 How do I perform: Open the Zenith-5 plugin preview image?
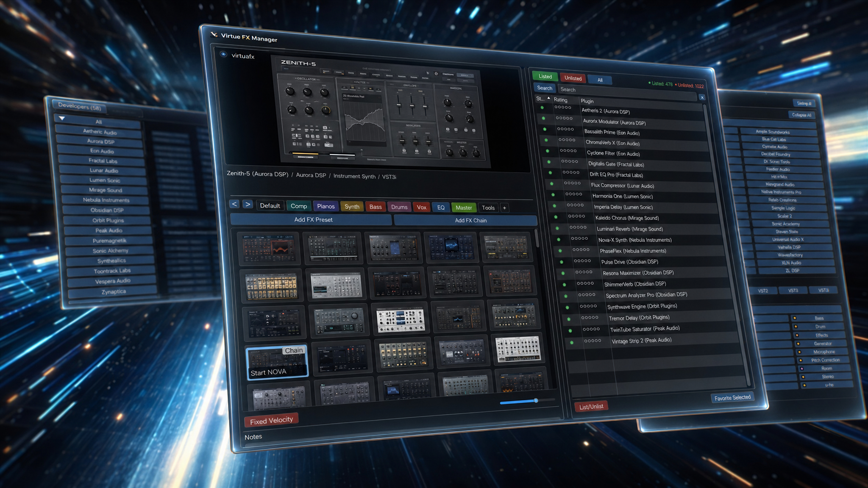380,111
